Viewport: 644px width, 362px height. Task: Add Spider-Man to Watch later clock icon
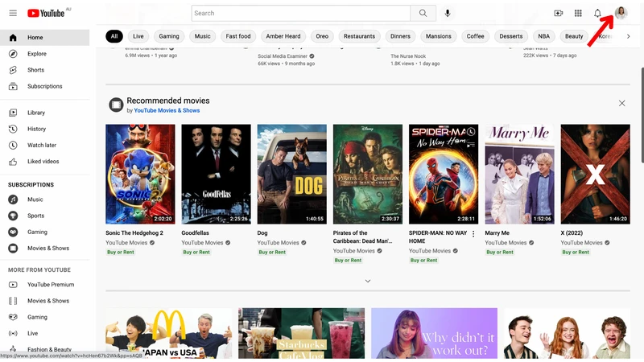[471, 132]
